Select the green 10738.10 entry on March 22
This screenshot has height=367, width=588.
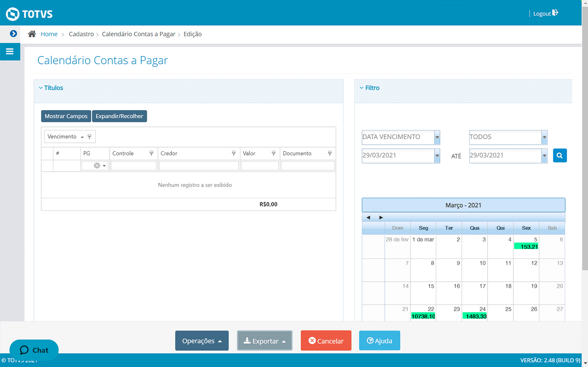tap(423, 316)
